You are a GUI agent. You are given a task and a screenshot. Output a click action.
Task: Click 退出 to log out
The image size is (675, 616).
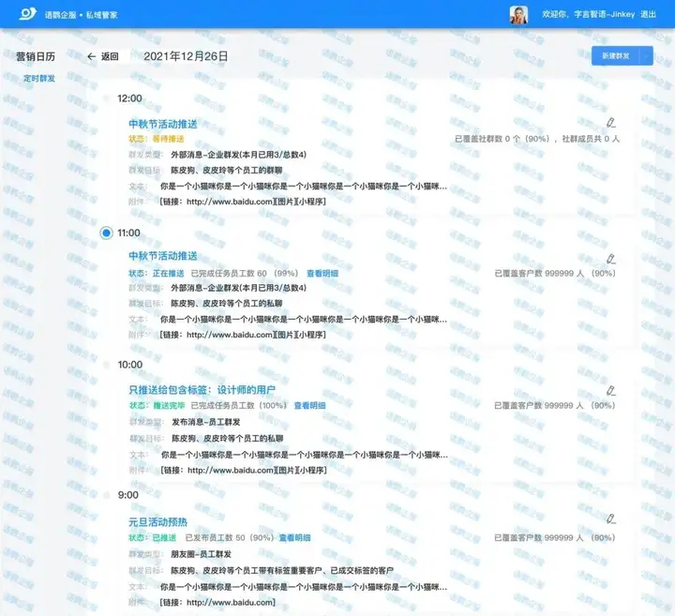click(x=648, y=15)
